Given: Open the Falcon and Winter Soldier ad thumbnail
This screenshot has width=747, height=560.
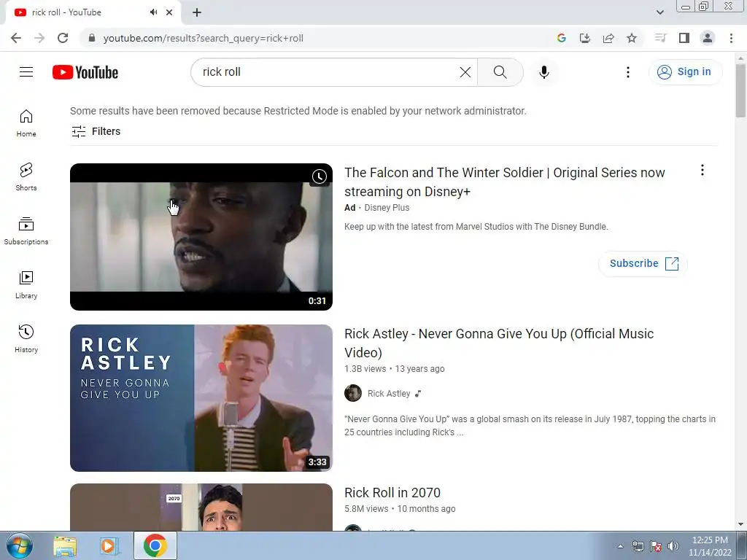Looking at the screenshot, I should (201, 237).
